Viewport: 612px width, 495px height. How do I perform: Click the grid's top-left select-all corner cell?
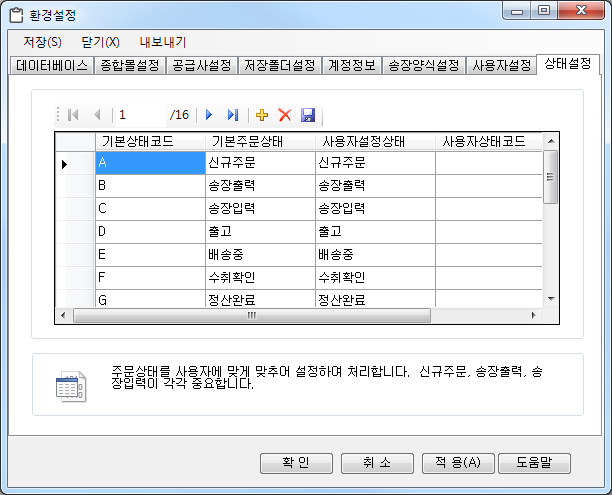pos(75,141)
